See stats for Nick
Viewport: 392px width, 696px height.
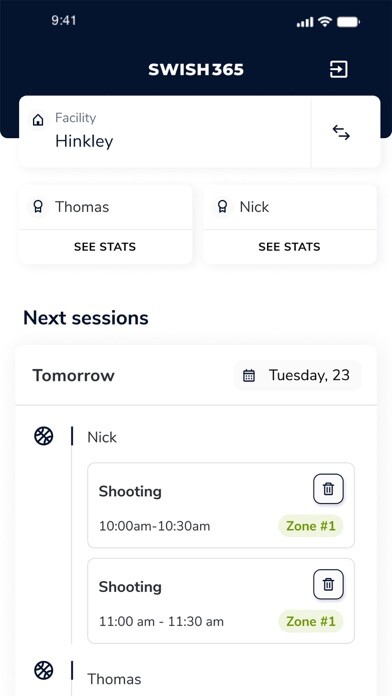[x=289, y=247]
